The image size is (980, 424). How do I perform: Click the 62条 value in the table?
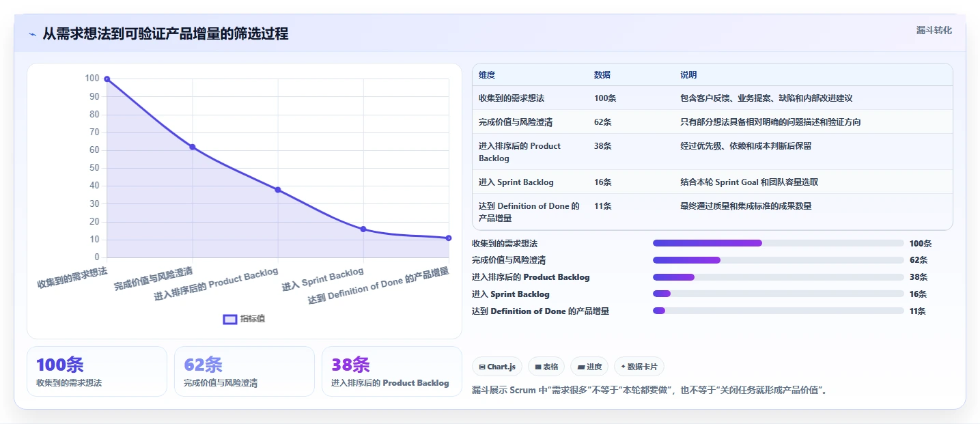click(603, 122)
